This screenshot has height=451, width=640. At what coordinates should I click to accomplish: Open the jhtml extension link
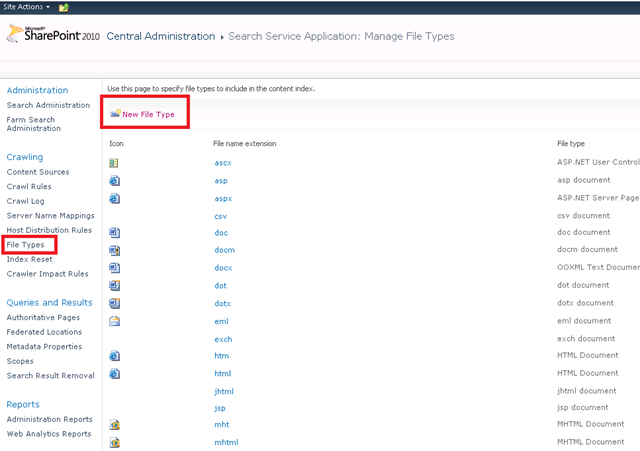(224, 391)
